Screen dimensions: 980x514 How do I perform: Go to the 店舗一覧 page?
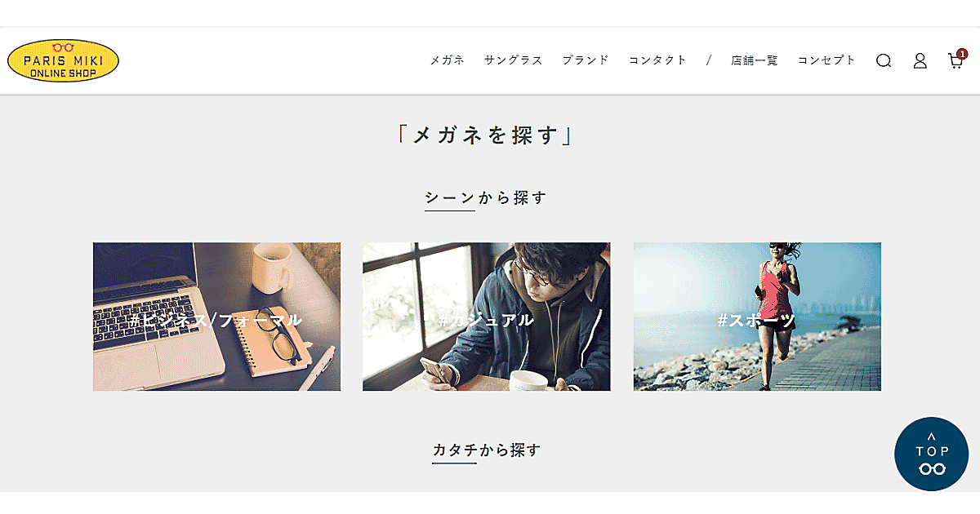click(x=755, y=60)
